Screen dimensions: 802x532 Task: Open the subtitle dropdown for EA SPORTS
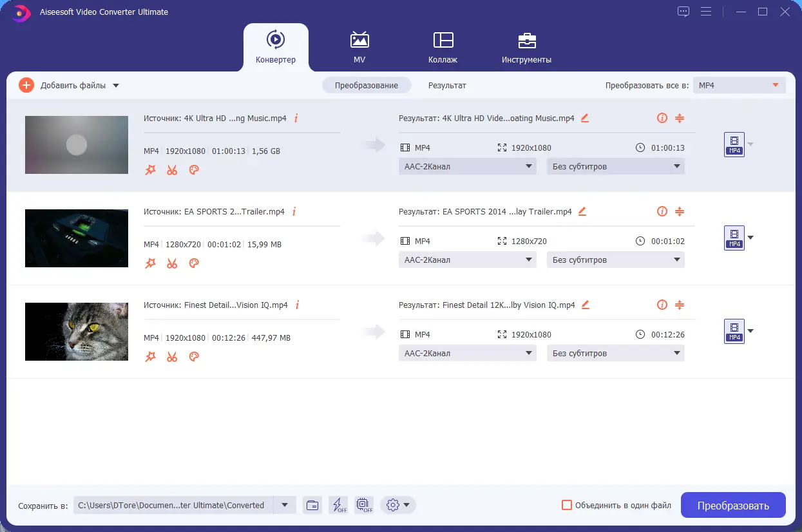(x=616, y=260)
